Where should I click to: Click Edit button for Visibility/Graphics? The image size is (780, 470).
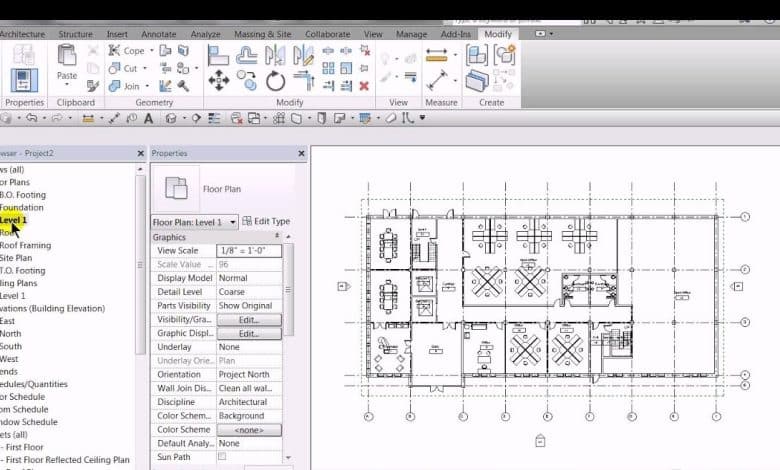tap(249, 320)
